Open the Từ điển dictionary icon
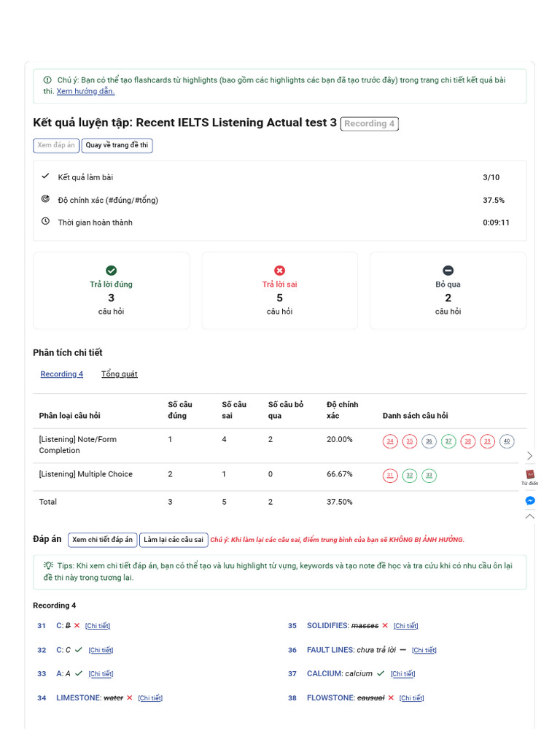This screenshot has height=747, width=560. point(530,475)
